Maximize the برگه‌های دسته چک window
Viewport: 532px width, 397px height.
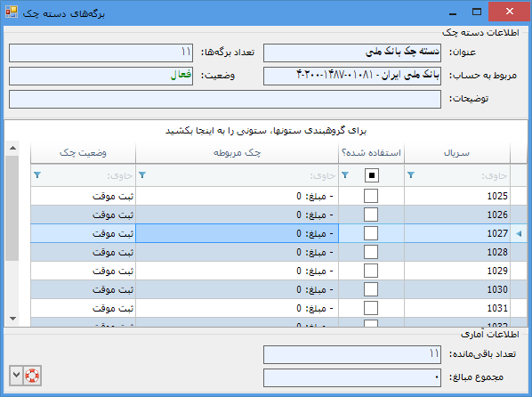pyautogui.click(x=477, y=12)
